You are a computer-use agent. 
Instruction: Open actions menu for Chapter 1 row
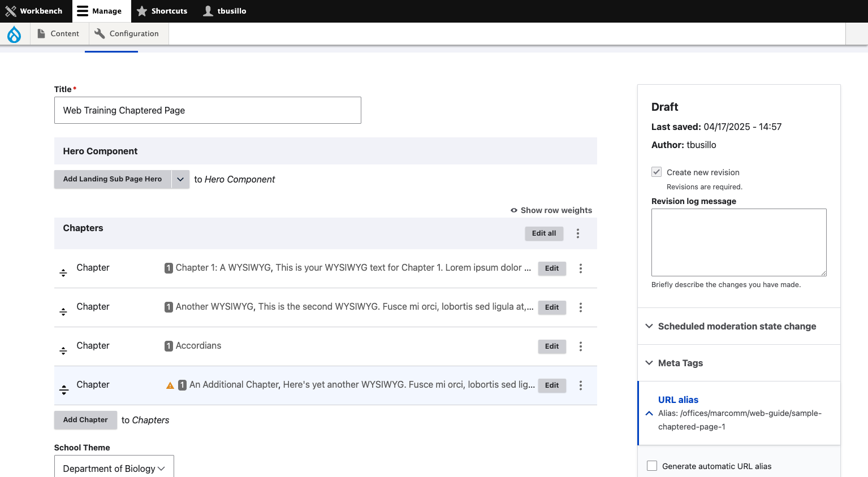(581, 268)
